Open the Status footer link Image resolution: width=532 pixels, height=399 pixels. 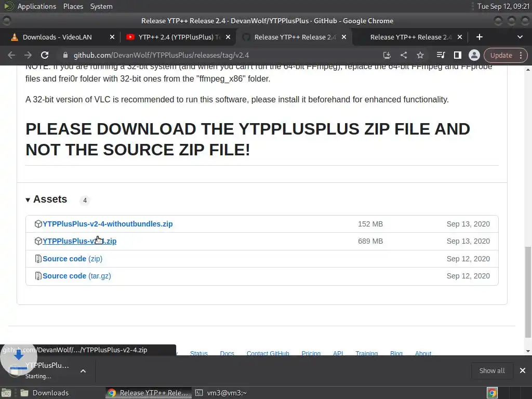199,353
